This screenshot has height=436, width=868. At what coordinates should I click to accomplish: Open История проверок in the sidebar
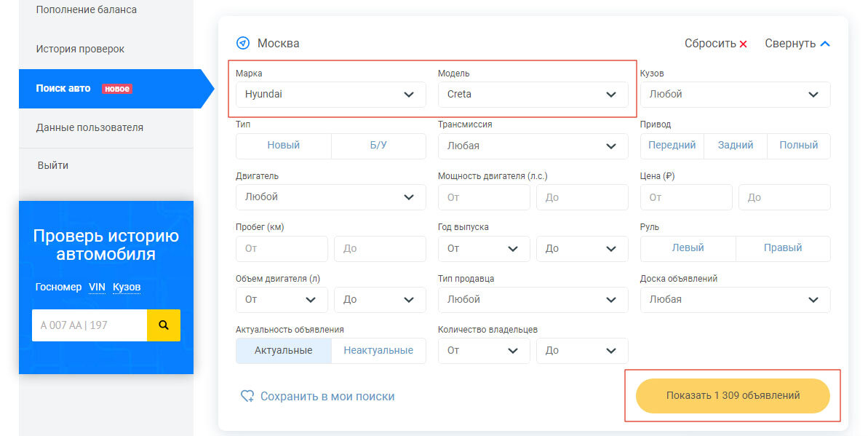pyautogui.click(x=80, y=49)
